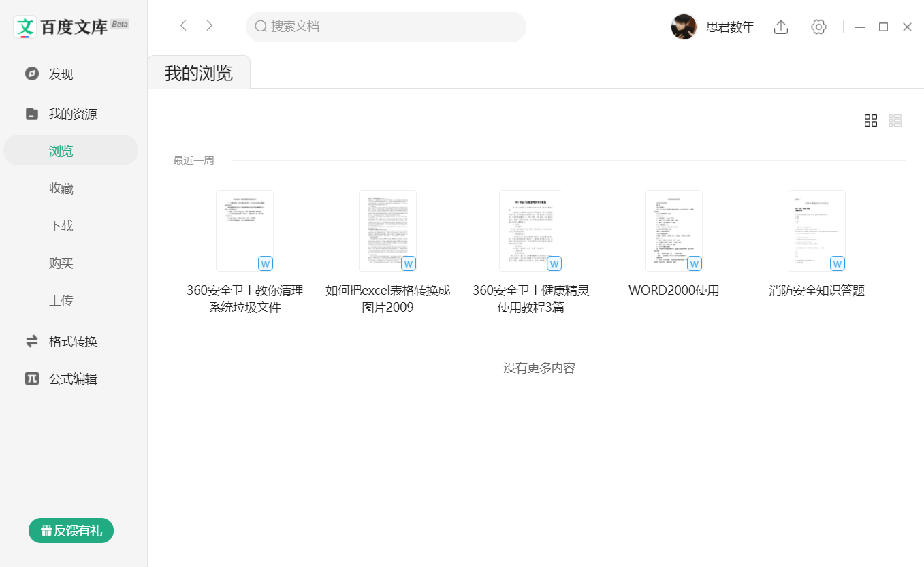Open the 公式编辑 tool label
Image resolution: width=924 pixels, height=567 pixels.
73,378
